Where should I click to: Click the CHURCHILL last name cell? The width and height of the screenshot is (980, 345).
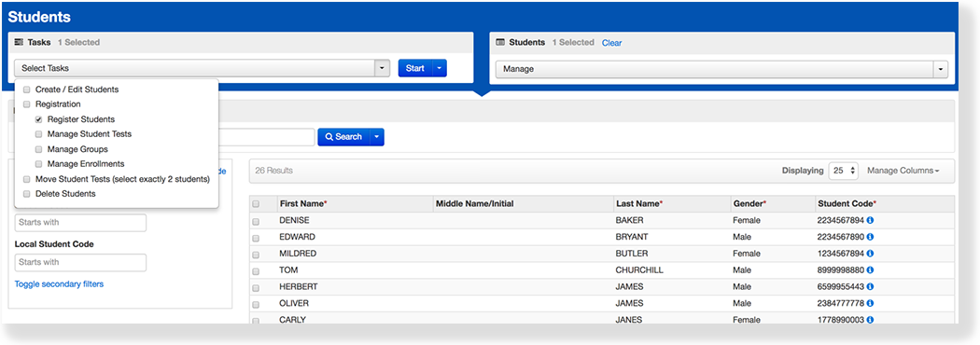click(639, 270)
